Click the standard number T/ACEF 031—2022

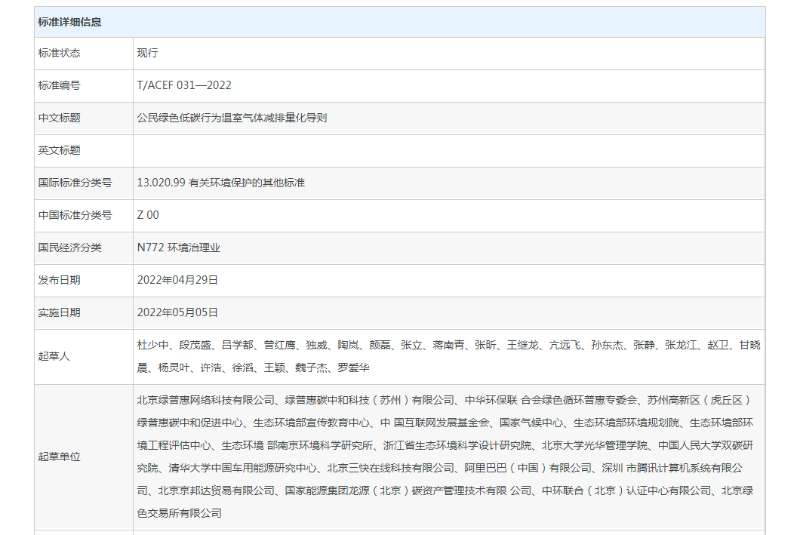[184, 86]
